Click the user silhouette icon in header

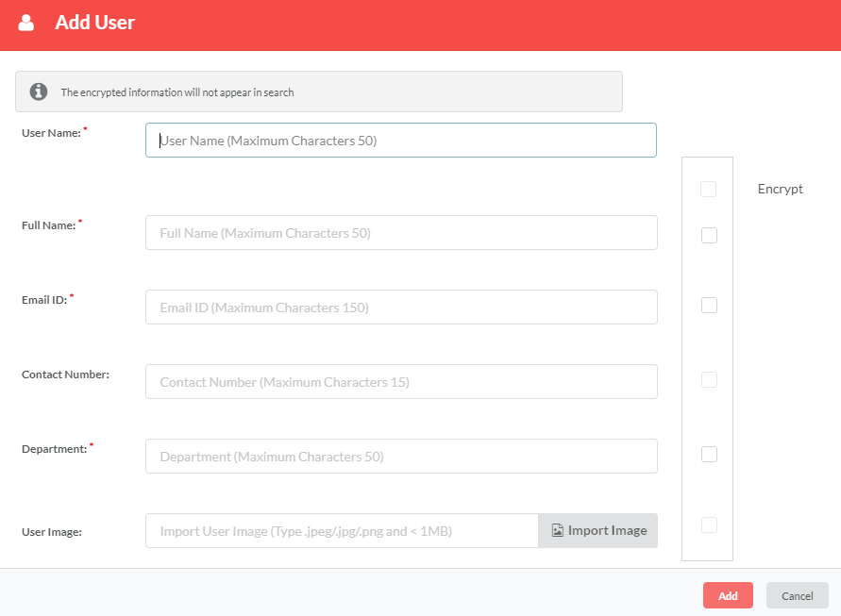[25, 23]
